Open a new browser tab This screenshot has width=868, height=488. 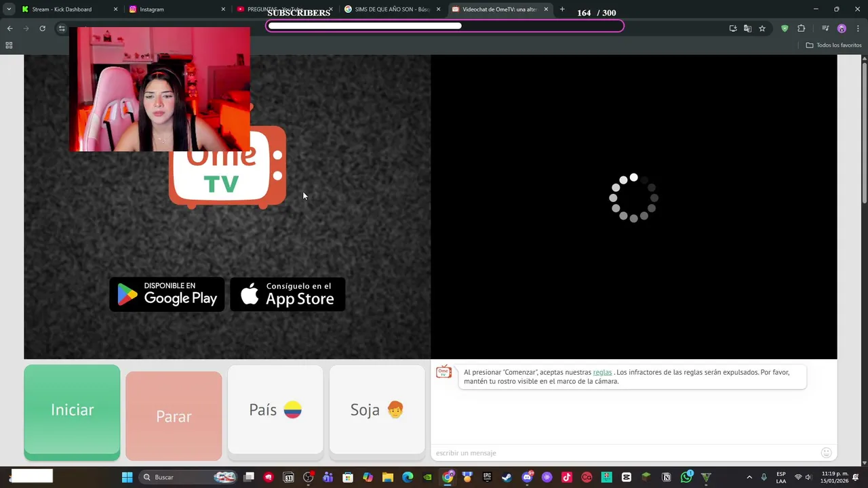pos(562,9)
